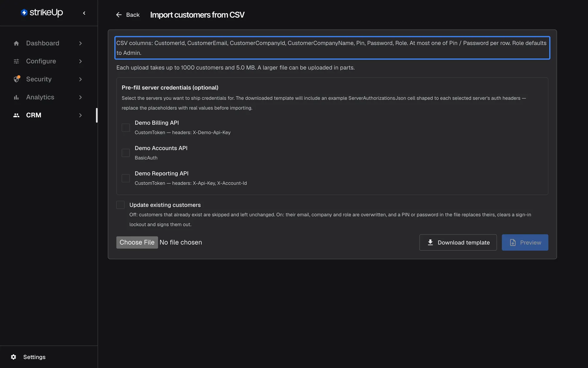Click the file icon on Preview button
Image resolution: width=588 pixels, height=368 pixels.
click(513, 242)
